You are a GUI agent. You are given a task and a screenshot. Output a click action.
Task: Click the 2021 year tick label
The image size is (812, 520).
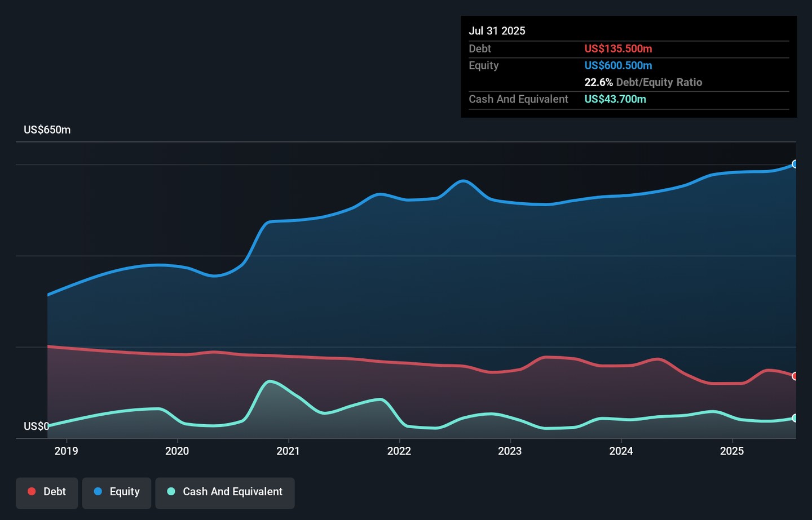tap(288, 451)
